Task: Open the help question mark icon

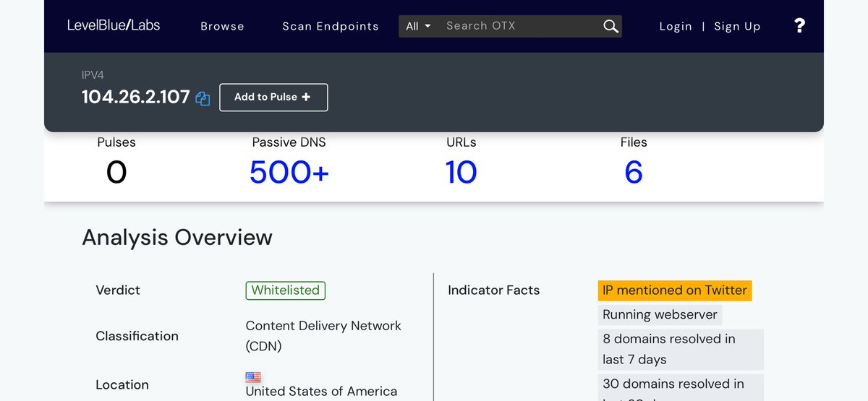Action: [x=799, y=26]
